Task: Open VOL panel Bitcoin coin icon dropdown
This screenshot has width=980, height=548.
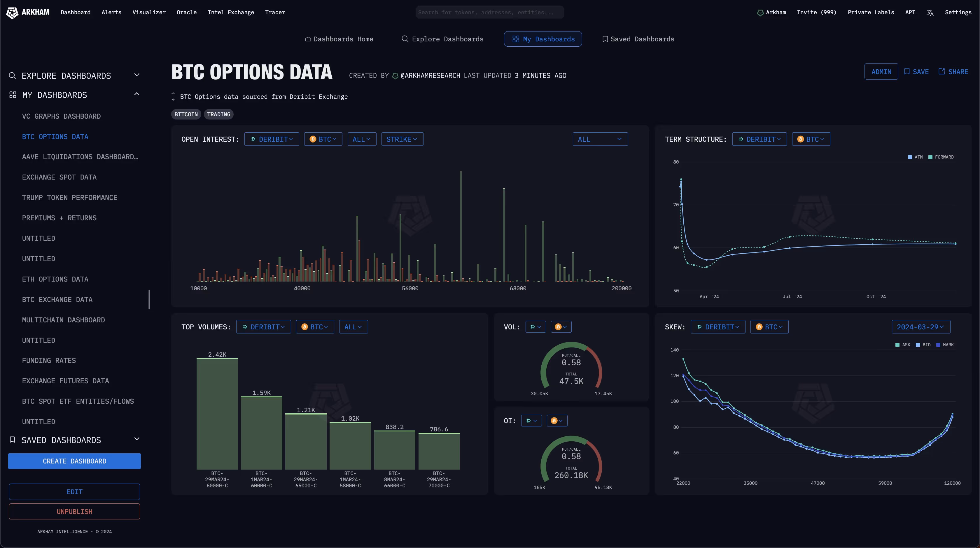Action: click(561, 327)
